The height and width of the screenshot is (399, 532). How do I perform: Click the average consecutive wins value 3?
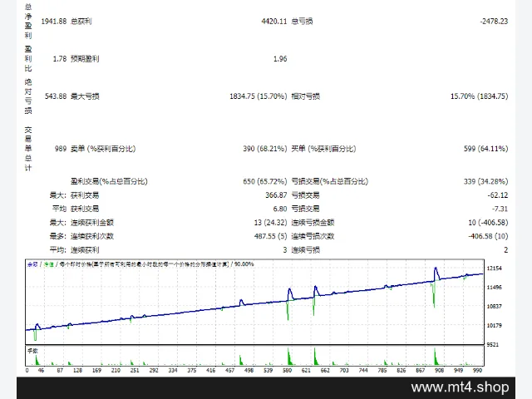(x=285, y=250)
